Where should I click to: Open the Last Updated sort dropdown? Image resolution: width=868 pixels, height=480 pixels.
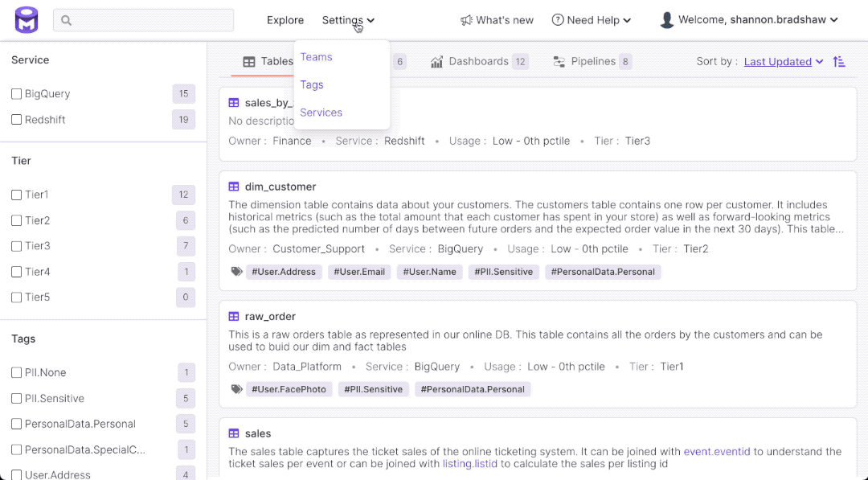pyautogui.click(x=783, y=62)
